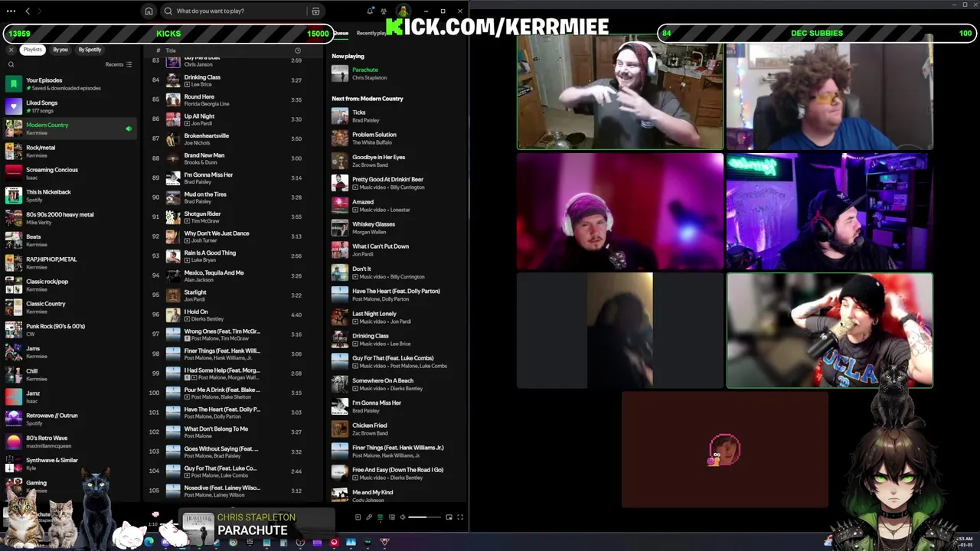Play Me and My Kind from queue
Viewport: 980px width, 551px height.
coord(397,495)
